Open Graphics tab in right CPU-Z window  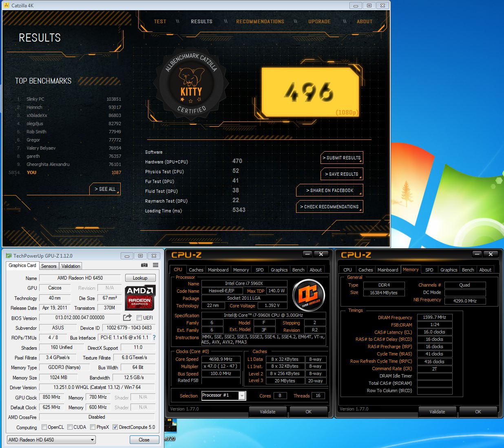pos(449,270)
